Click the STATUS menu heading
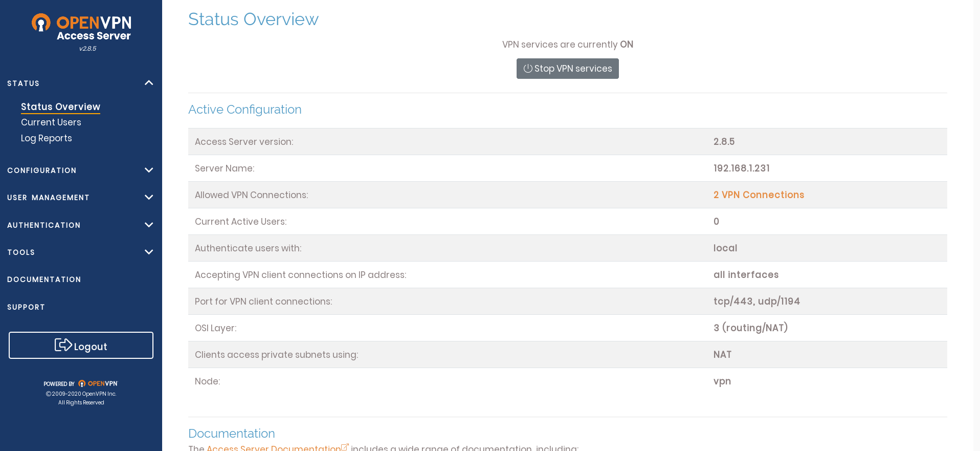The width and height of the screenshot is (980, 451). tap(24, 83)
